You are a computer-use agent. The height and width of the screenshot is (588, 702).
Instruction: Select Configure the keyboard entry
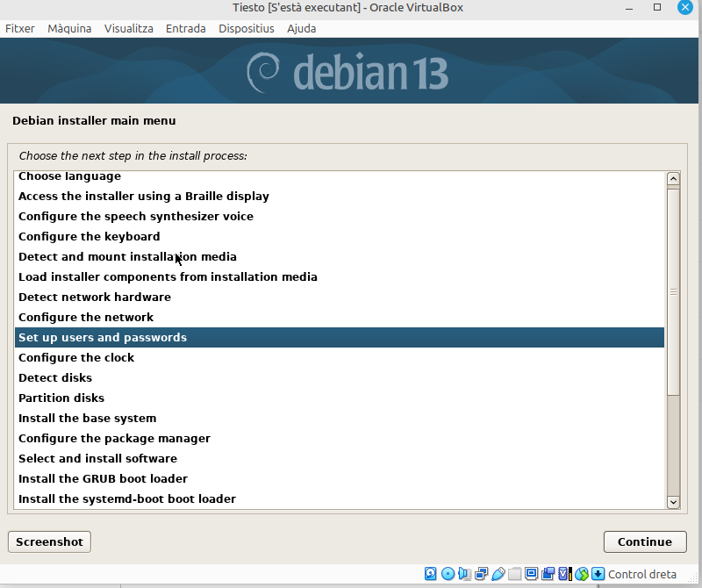[89, 236]
